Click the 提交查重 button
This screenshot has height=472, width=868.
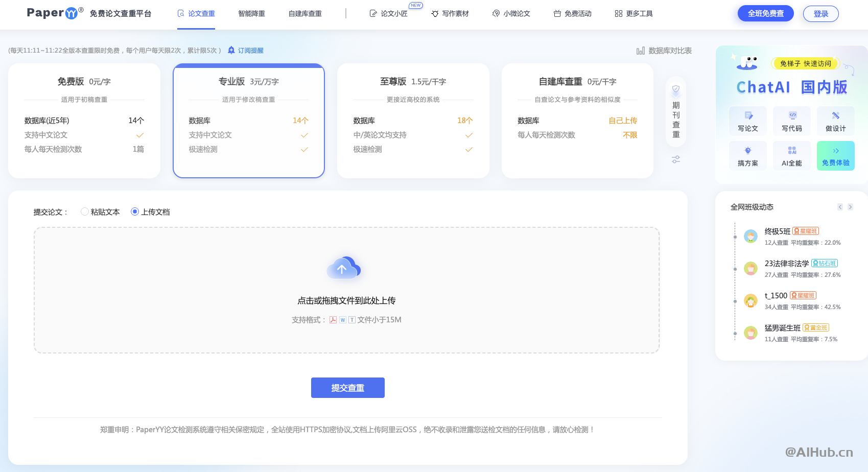(x=348, y=388)
